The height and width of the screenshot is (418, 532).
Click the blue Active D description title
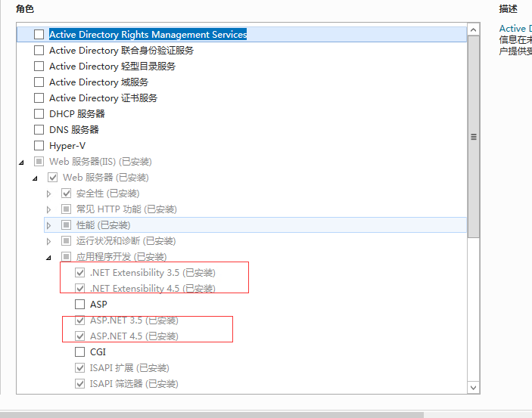515,29
